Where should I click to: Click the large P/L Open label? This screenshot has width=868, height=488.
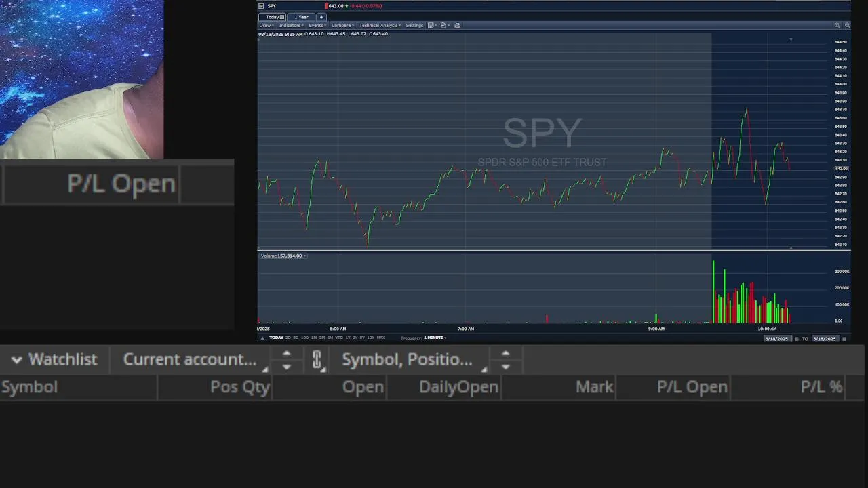[x=121, y=184]
